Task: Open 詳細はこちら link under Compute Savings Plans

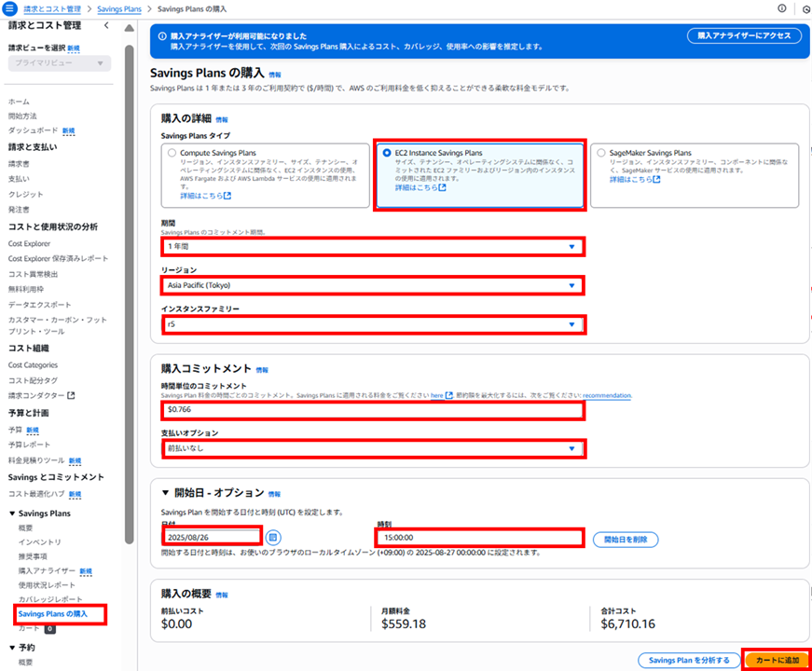Action: click(206, 196)
